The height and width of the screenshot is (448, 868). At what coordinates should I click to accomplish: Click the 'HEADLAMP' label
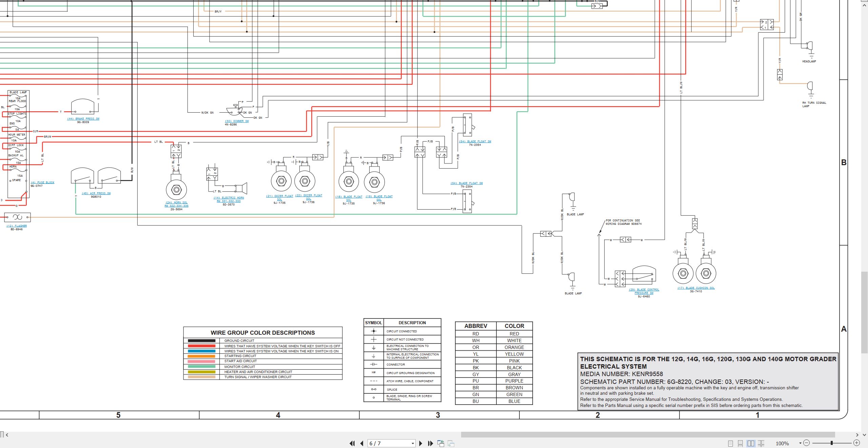click(x=809, y=61)
